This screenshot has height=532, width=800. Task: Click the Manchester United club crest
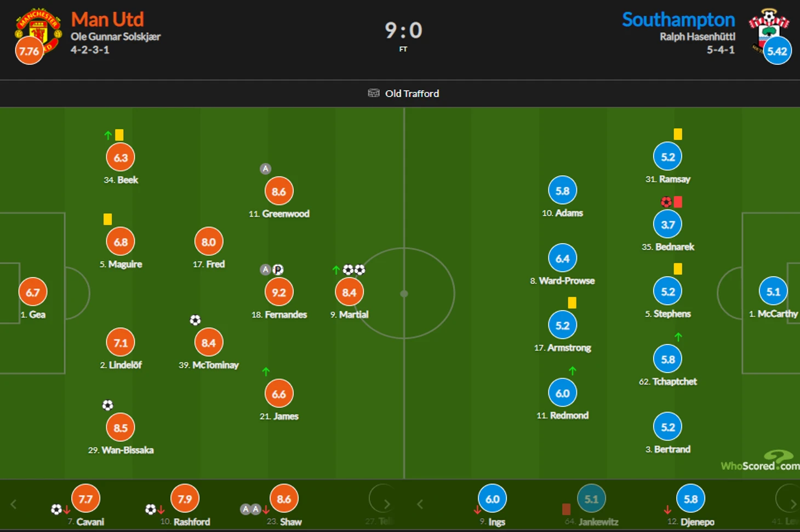[x=38, y=27]
